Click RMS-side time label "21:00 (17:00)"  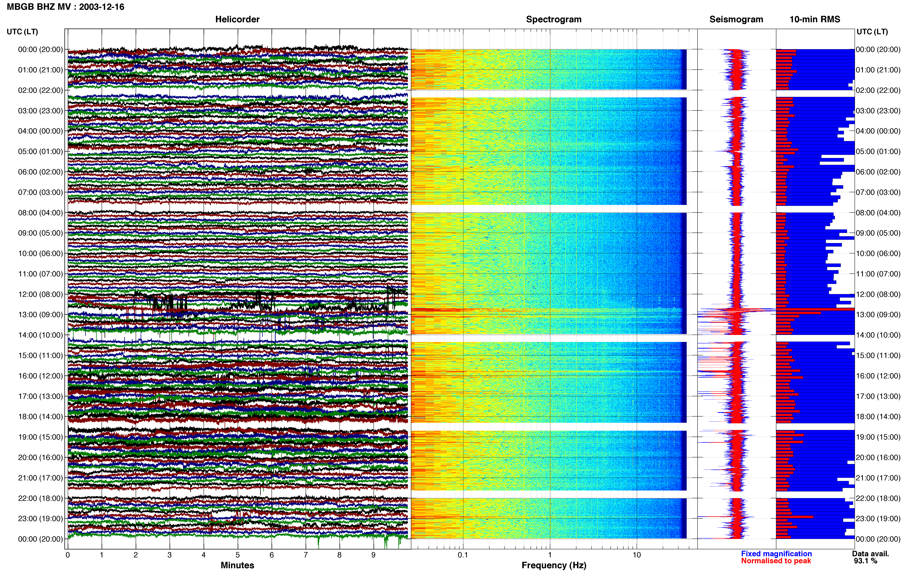point(878,478)
